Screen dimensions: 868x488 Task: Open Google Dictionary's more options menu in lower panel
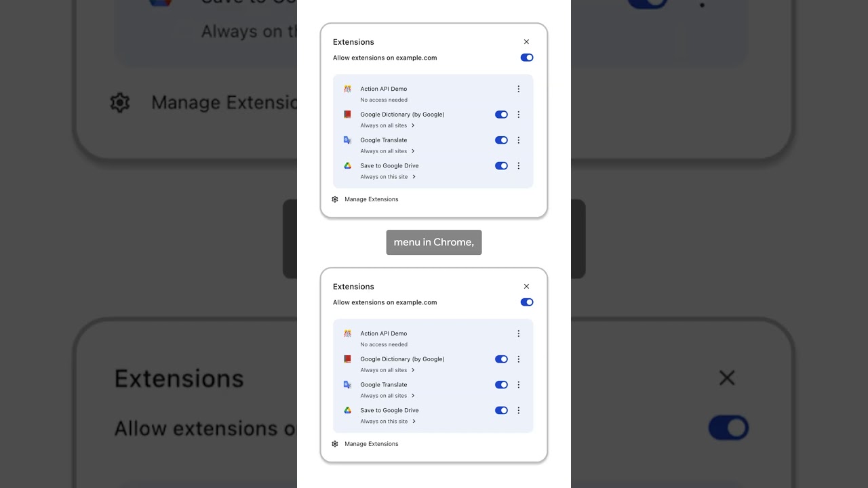coord(519,359)
